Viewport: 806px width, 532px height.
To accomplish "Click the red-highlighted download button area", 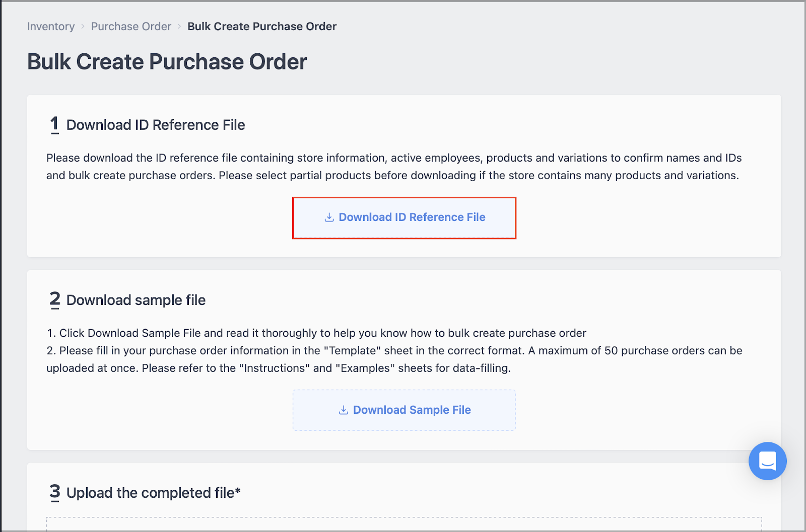I will point(404,217).
